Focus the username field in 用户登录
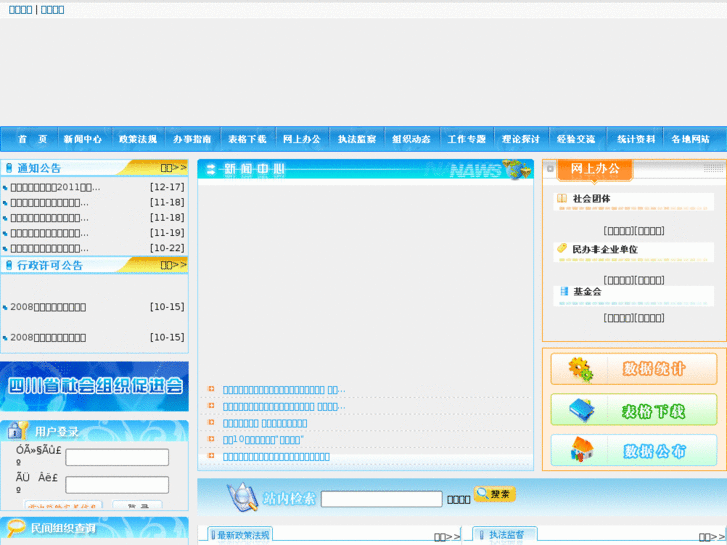This screenshot has height=545, width=727. click(x=117, y=457)
